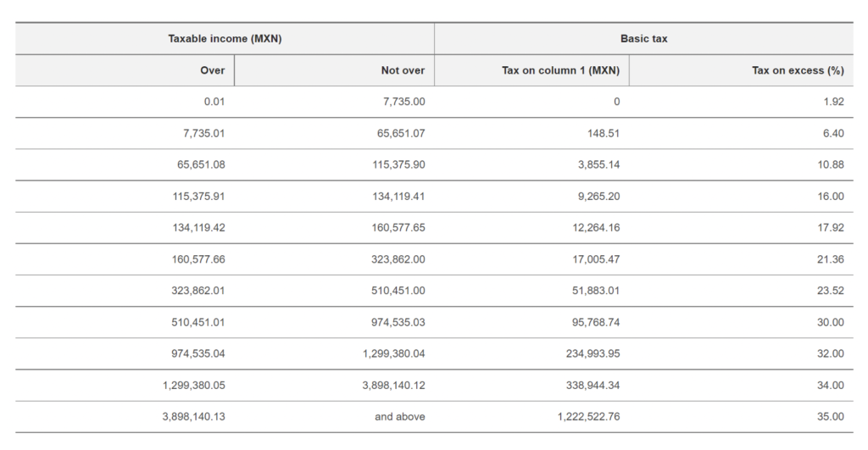Image resolution: width=868 pixels, height=450 pixels.
Task: Click the 1,222,522.76 tax cell
Action: pos(589,417)
